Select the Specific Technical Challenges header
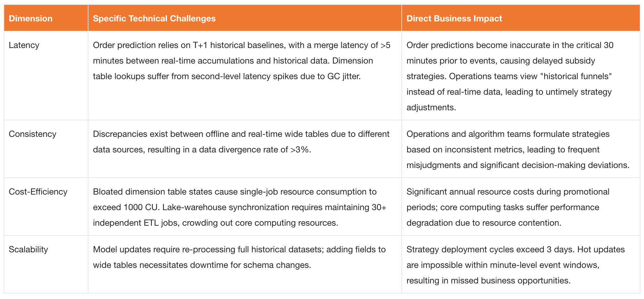Viewport: 644px width, 299px height. click(154, 18)
